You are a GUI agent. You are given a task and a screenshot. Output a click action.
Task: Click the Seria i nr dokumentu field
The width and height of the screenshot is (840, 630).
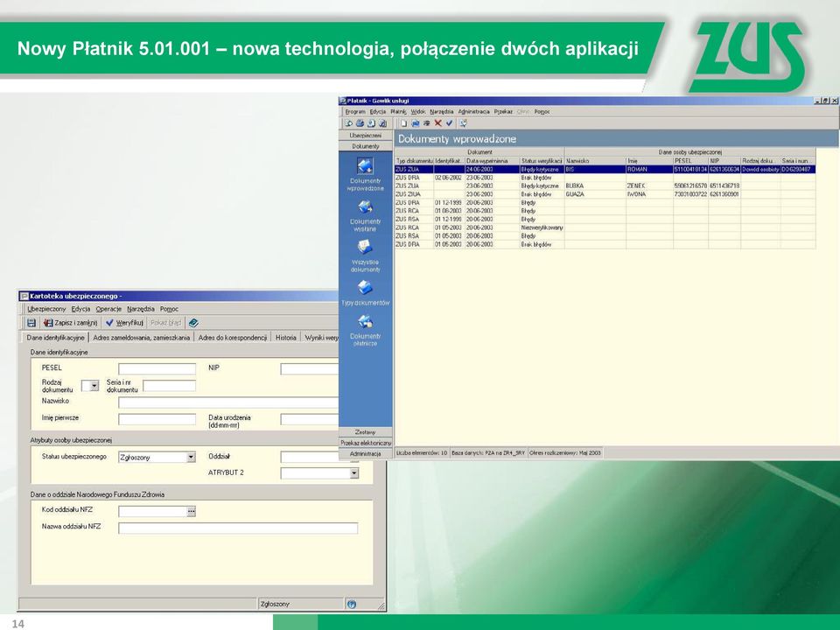tap(169, 386)
